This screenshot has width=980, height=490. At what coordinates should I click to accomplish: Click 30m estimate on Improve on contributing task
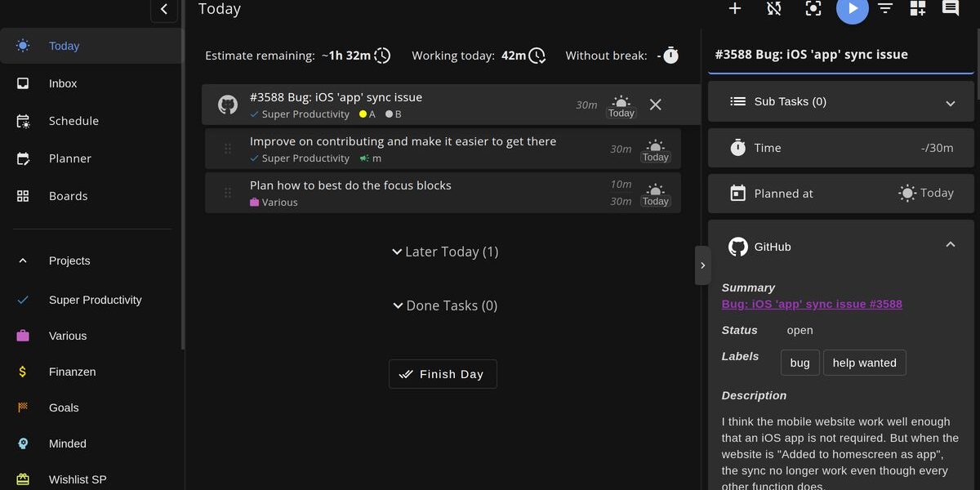[621, 149]
